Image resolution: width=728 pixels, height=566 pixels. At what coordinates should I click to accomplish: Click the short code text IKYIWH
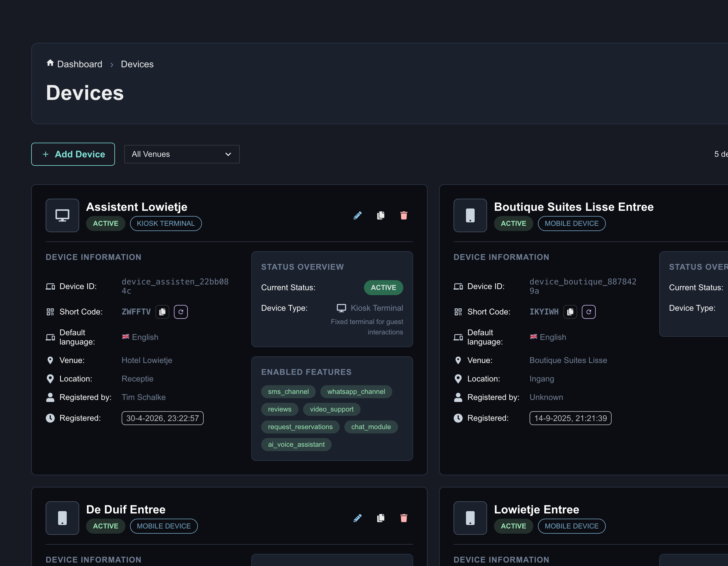click(x=544, y=312)
